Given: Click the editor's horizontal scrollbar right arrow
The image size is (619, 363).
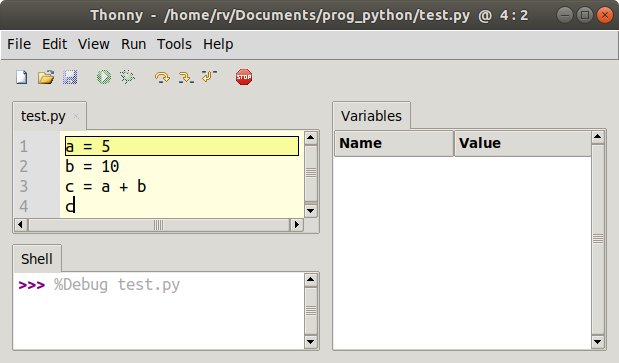Looking at the screenshot, I should pos(296,225).
